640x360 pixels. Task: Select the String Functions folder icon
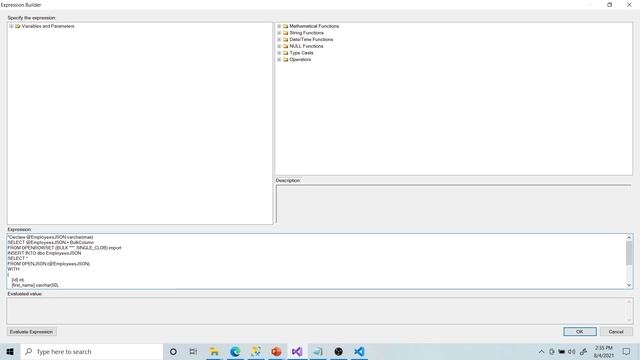click(286, 33)
